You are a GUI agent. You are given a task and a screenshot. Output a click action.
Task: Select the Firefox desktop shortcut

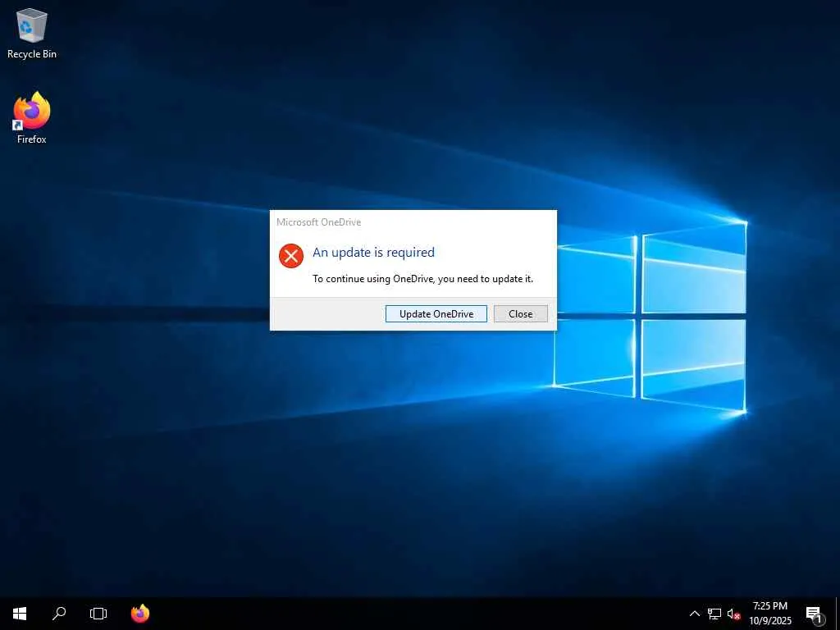click(32, 118)
